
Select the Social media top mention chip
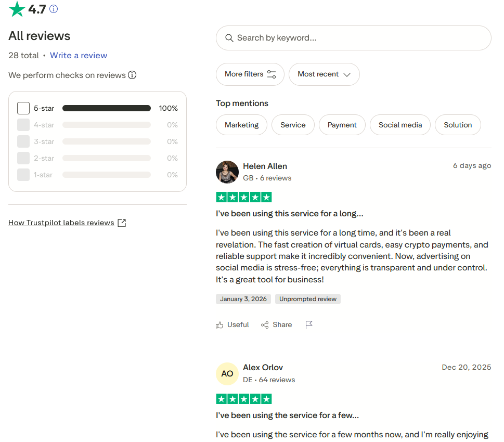point(400,125)
